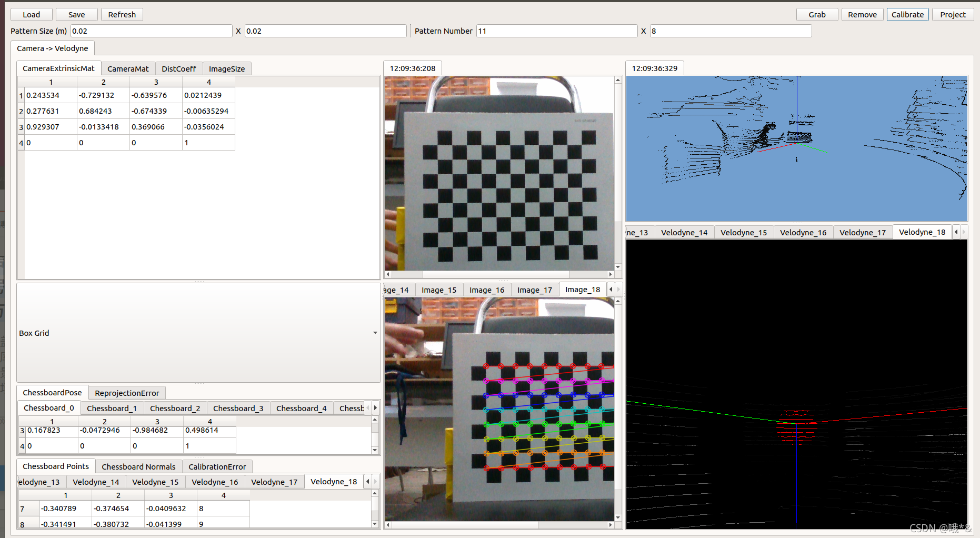The width and height of the screenshot is (980, 538).
Task: Click the Remove button
Action: [862, 15]
